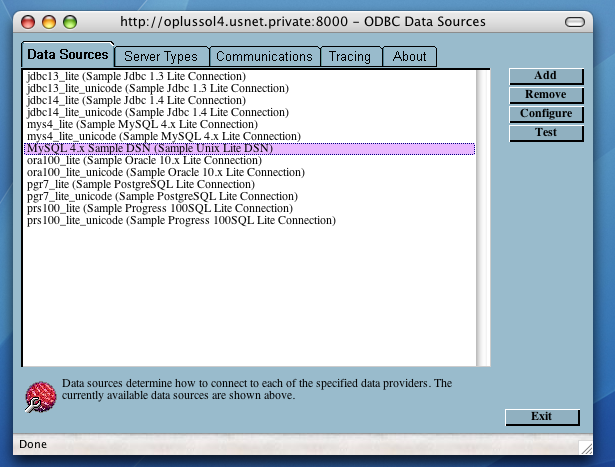Click the Configure button
This screenshot has width=615, height=467.
pyautogui.click(x=546, y=114)
